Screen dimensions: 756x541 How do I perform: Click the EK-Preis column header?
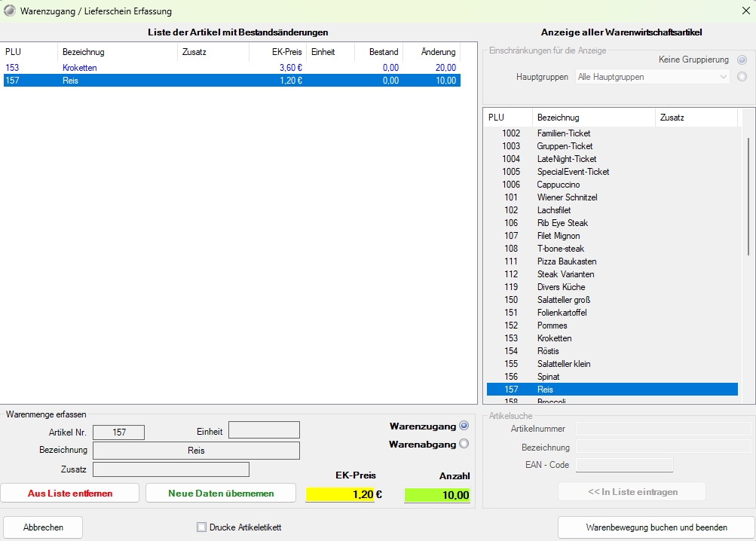[x=278, y=52]
